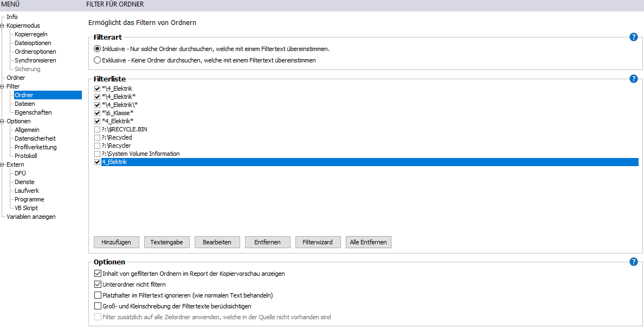Viewport: 644px width, 329px height.
Task: Enable the ?:\$RECYCLE.BIN filter checkbox
Action: [97, 130]
